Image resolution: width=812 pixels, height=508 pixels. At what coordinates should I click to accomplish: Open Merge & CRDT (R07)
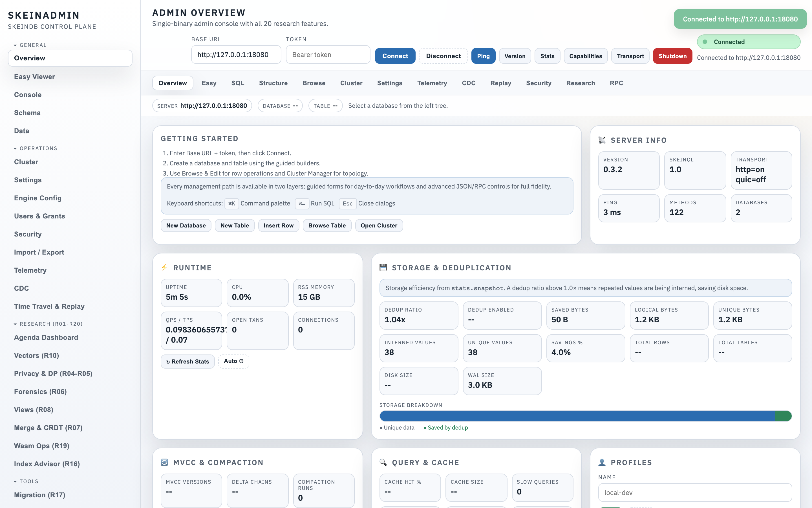(70, 428)
